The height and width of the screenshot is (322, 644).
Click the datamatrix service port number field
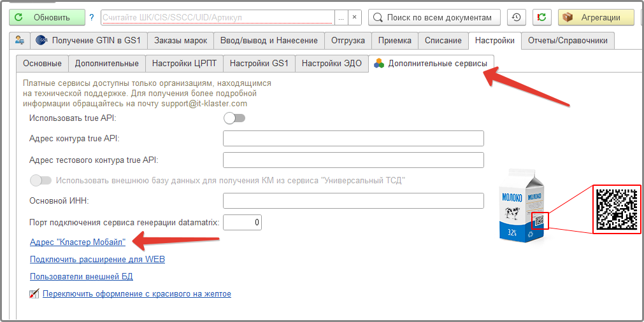coord(242,222)
